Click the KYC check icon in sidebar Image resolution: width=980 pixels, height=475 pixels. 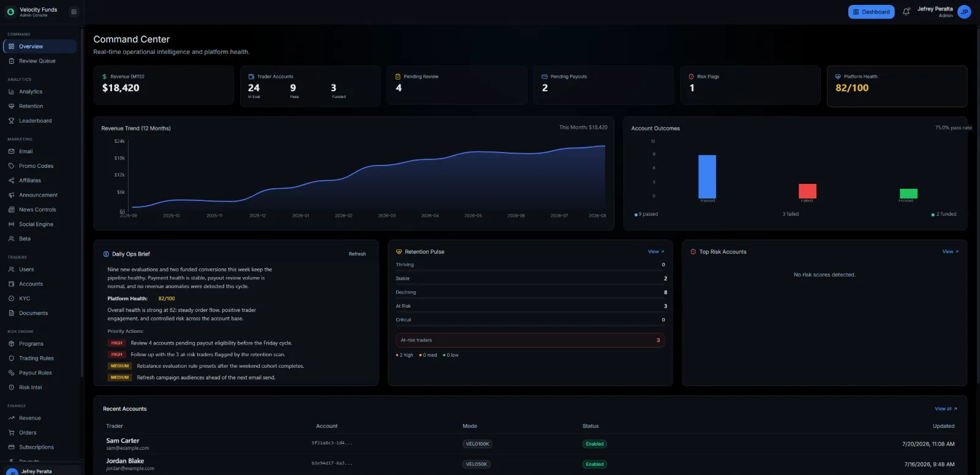pos(11,298)
